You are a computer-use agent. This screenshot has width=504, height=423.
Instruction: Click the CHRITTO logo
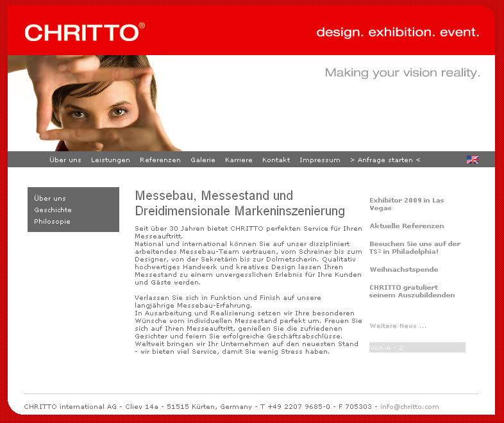(85, 32)
